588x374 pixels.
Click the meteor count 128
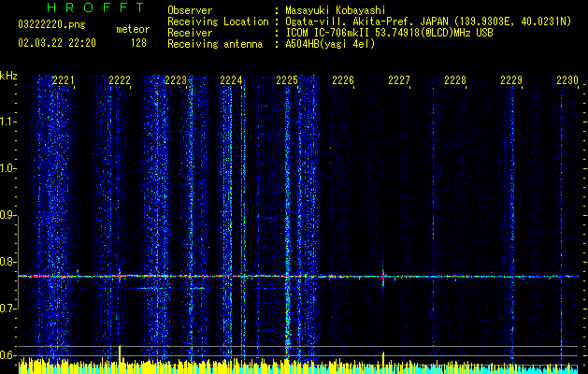tap(138, 44)
